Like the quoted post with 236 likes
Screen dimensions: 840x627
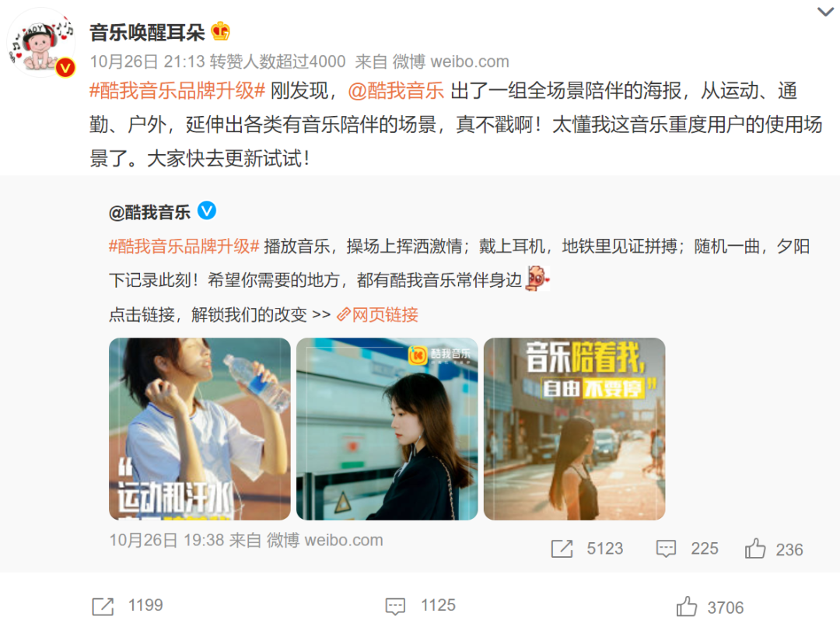(754, 548)
